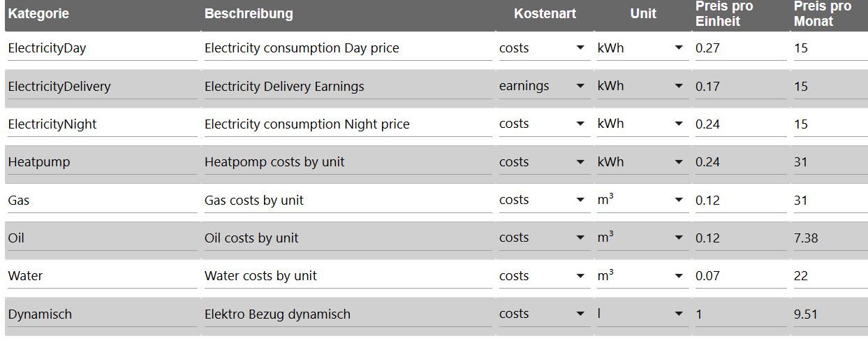Edit Heatpomp costs by unit description
Screen dimensions: 868x341
(347, 162)
